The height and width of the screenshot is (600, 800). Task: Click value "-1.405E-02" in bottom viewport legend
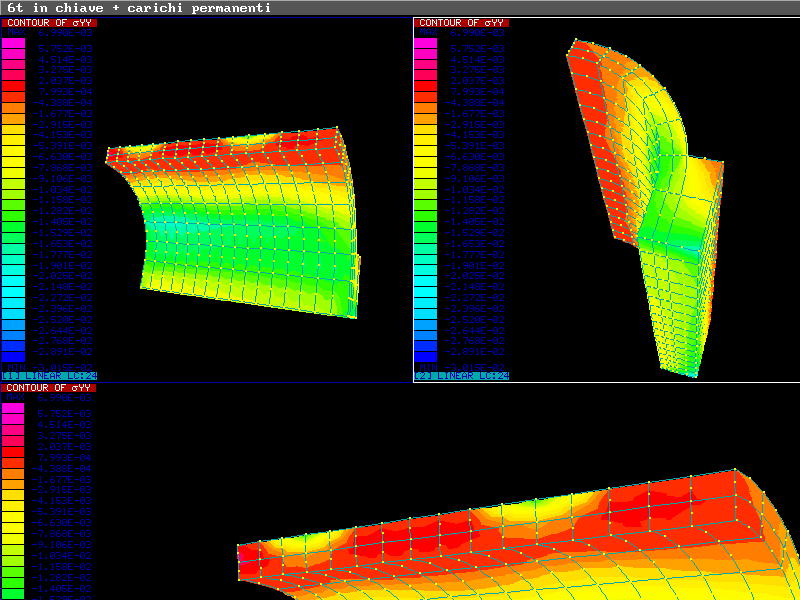tap(62, 588)
